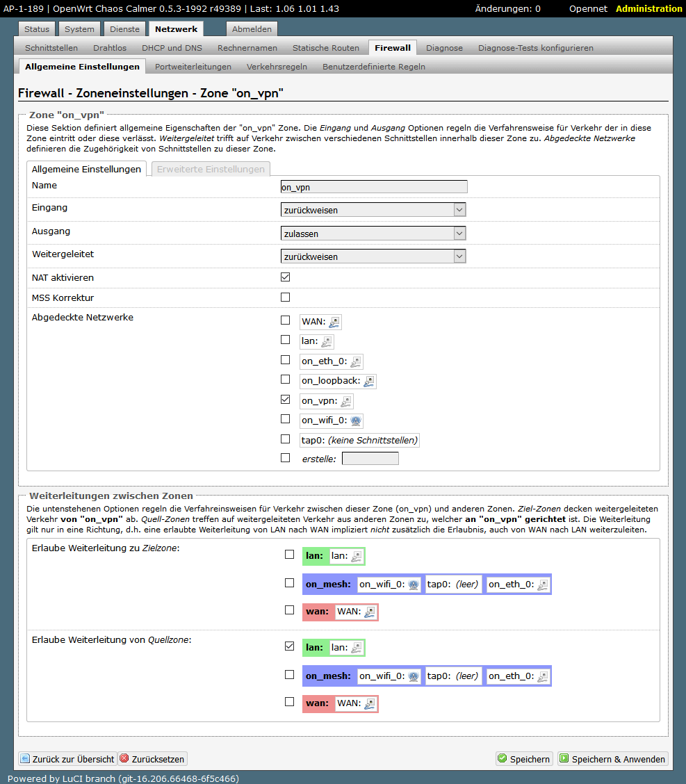686x784 pixels.
Task: Disable the NAT aktivieren checkbox
Action: 285,277
